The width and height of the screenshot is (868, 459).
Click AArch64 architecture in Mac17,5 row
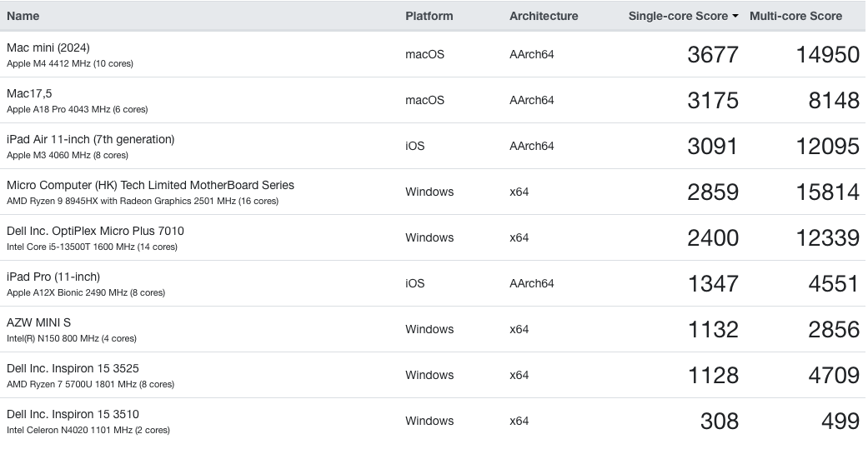click(x=531, y=101)
